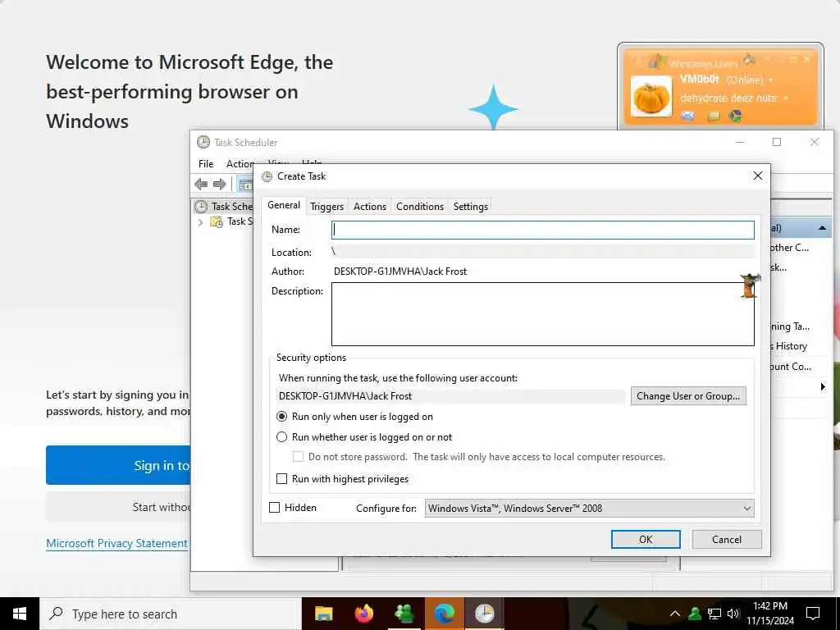
Task: Open File Explorer from the taskbar
Action: (x=323, y=614)
